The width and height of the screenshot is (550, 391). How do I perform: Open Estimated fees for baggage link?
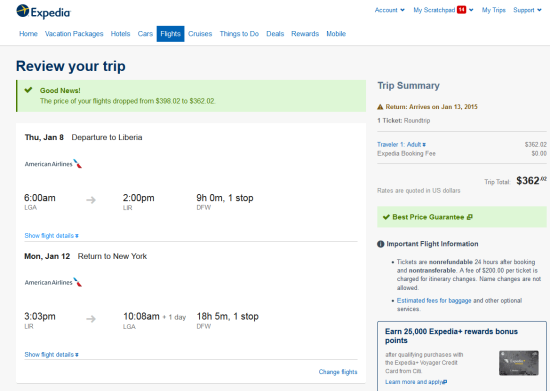(434, 301)
